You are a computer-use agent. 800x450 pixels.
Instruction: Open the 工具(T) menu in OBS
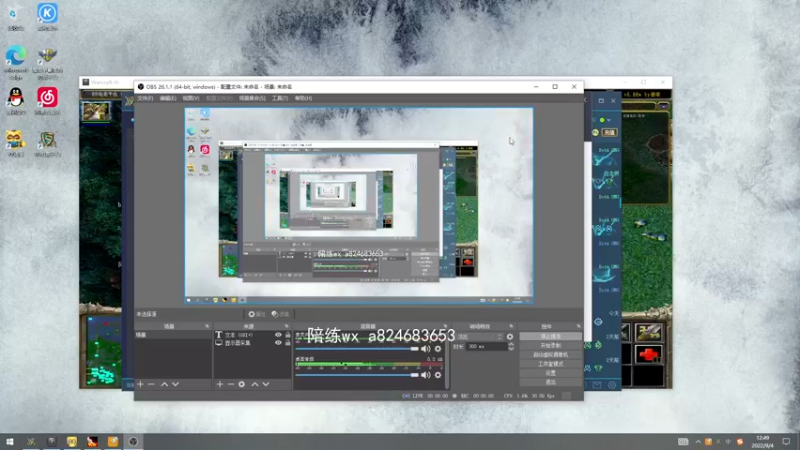pos(280,98)
